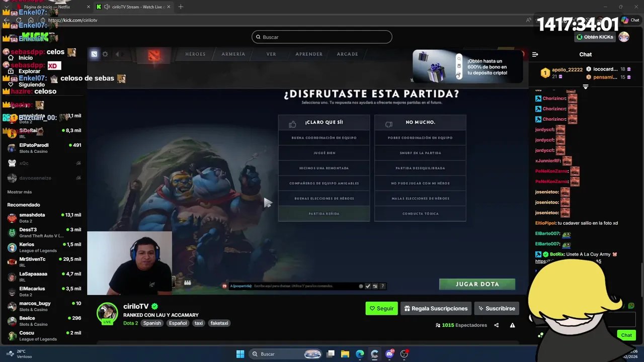Click the Dota chat question mark icon

(382, 286)
